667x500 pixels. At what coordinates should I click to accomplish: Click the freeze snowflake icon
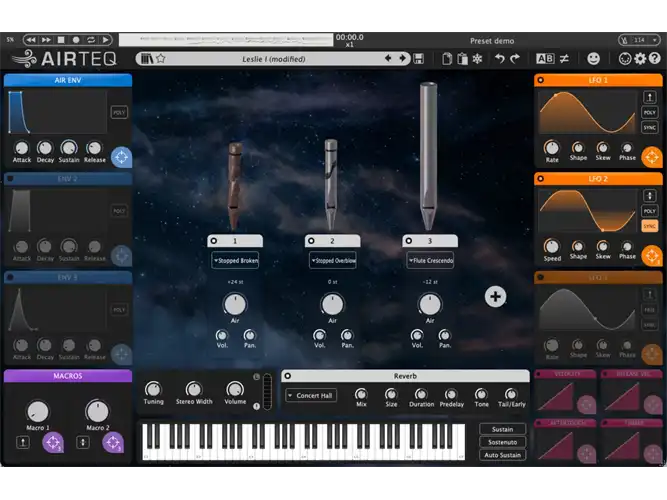[x=477, y=59]
